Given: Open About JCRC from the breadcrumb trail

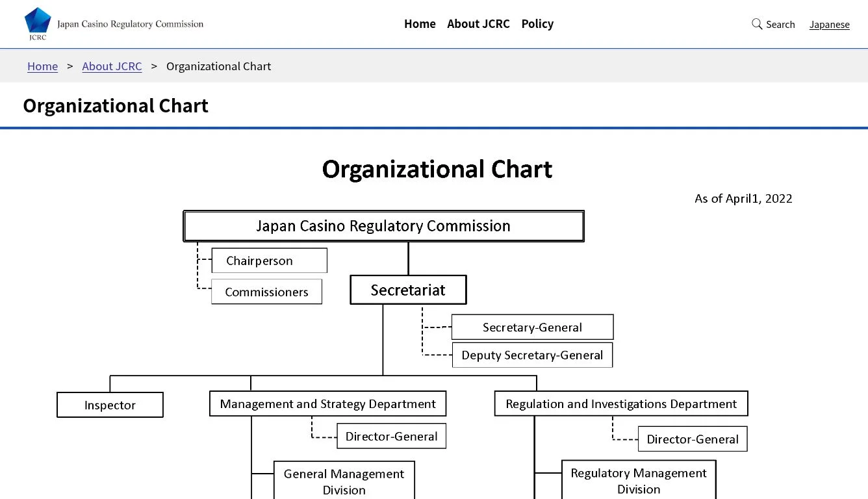Looking at the screenshot, I should 112,66.
